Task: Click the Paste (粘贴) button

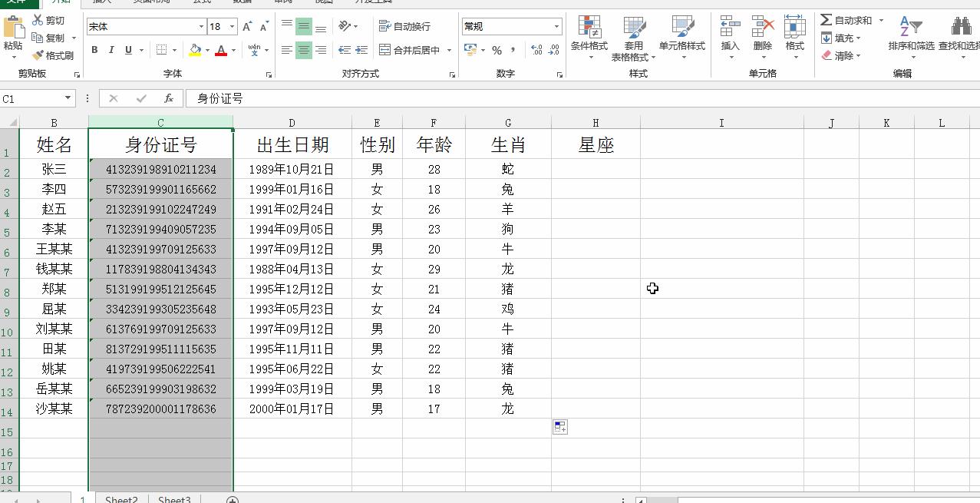Action: [x=15, y=35]
